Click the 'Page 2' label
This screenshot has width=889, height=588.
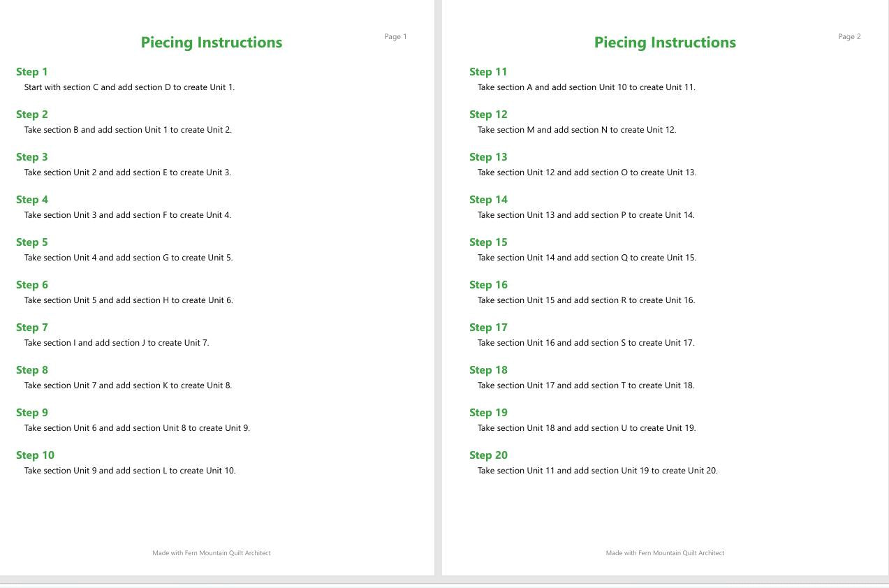[849, 37]
